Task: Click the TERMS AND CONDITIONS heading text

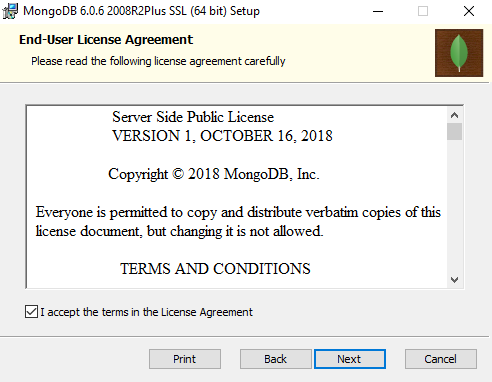Action: coord(215,269)
